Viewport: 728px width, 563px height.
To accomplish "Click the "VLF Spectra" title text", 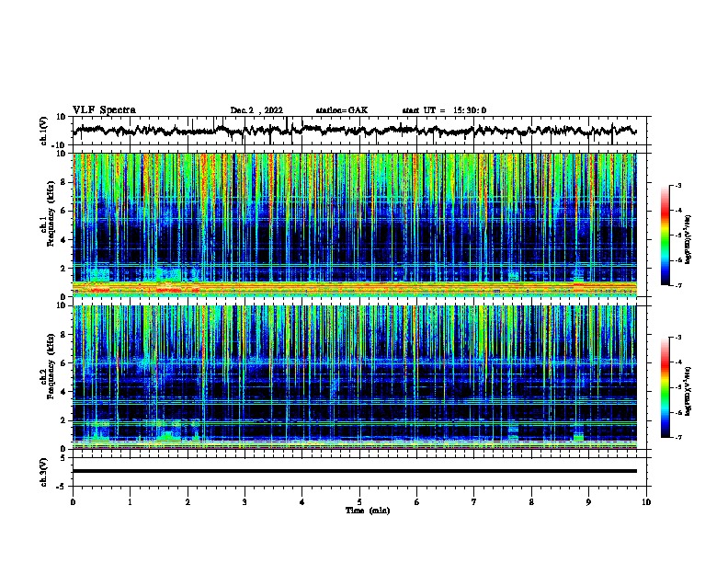I will click(x=104, y=110).
